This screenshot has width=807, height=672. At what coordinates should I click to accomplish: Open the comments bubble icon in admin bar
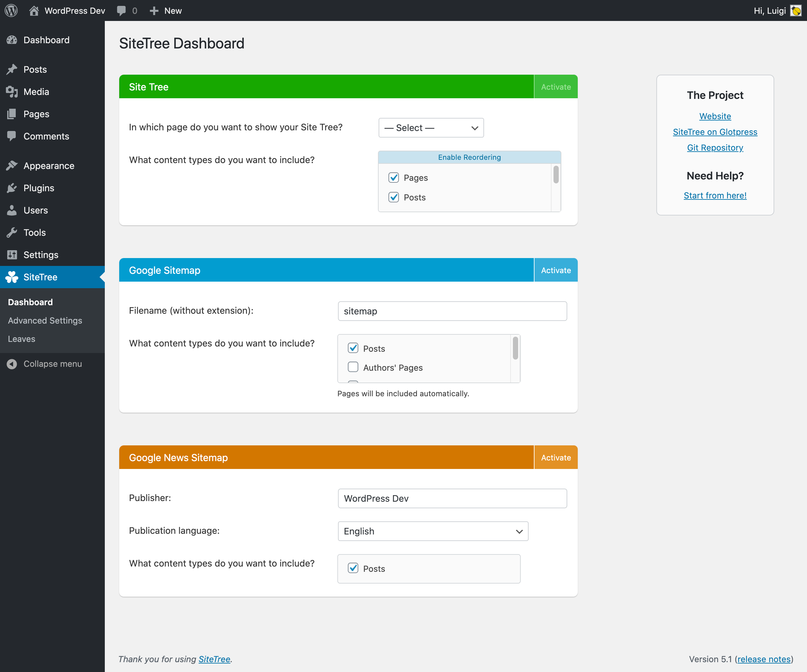tap(122, 11)
